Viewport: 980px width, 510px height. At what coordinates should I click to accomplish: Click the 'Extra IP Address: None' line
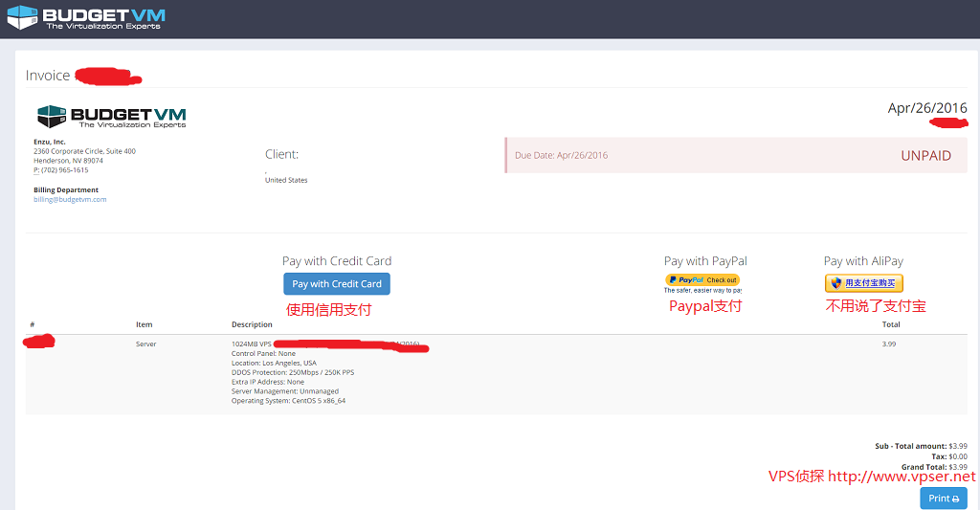(268, 382)
